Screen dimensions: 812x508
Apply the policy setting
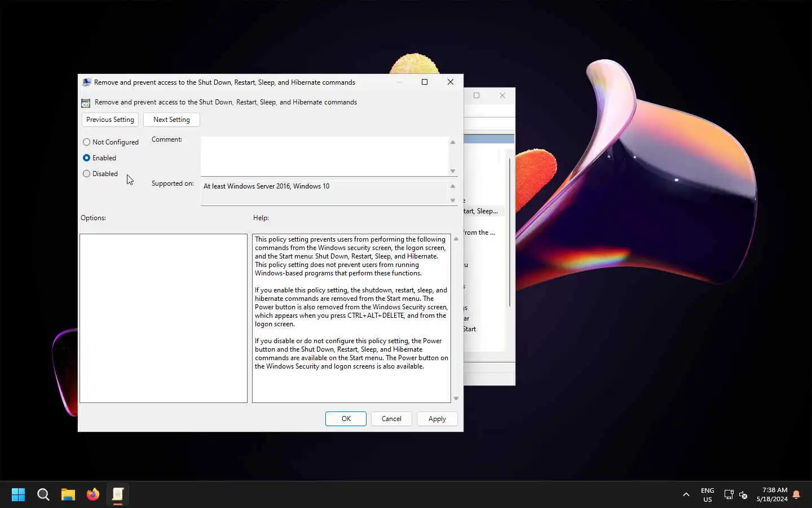(x=437, y=419)
